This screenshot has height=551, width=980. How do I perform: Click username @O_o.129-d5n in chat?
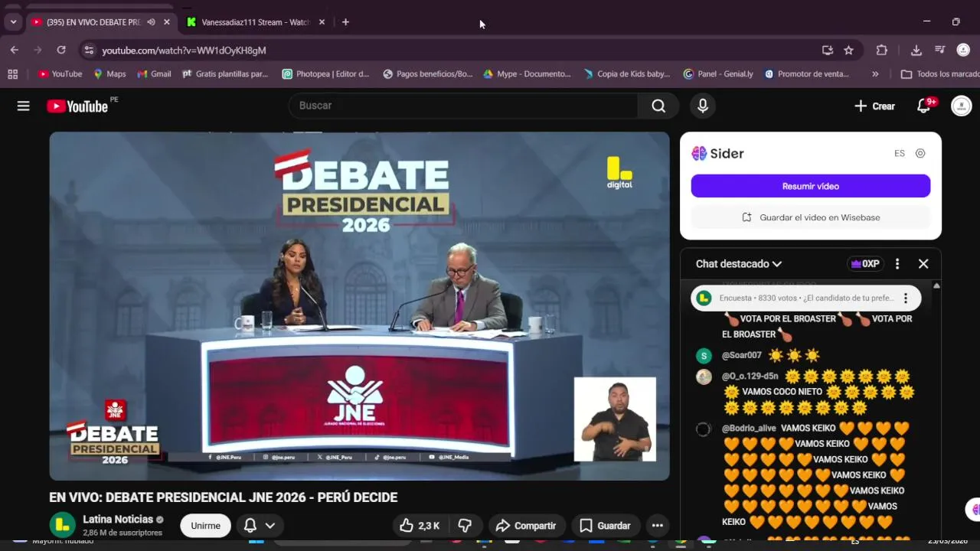tap(750, 377)
